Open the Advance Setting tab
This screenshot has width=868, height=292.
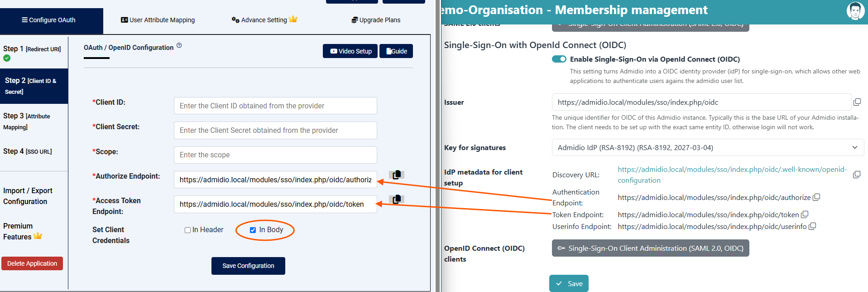(x=264, y=20)
